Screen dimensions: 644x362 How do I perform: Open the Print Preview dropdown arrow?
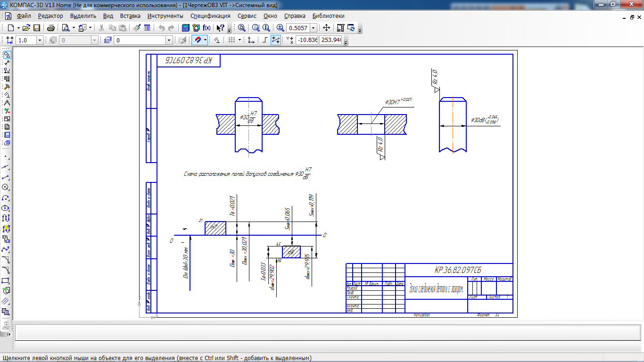pyautogui.click(x=74, y=28)
